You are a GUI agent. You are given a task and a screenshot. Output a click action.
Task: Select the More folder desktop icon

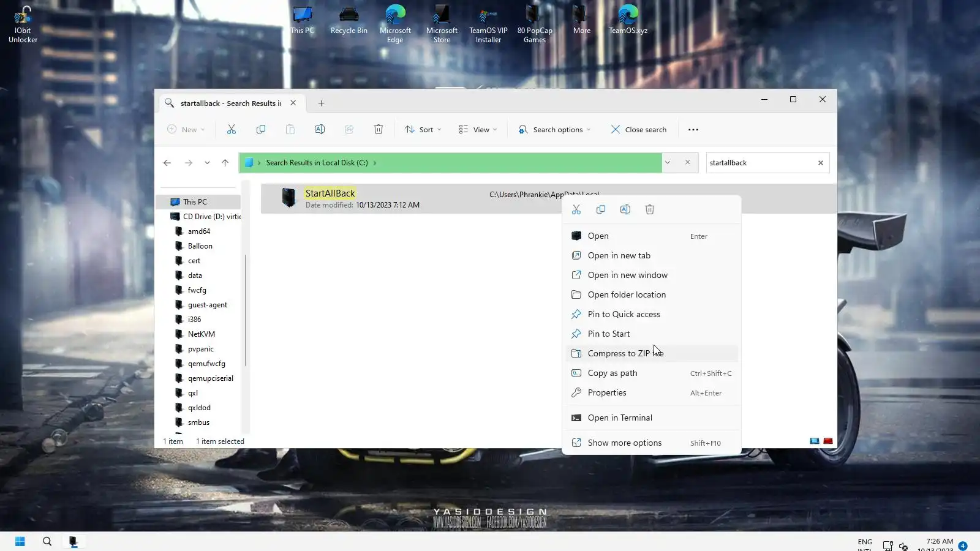(x=581, y=20)
